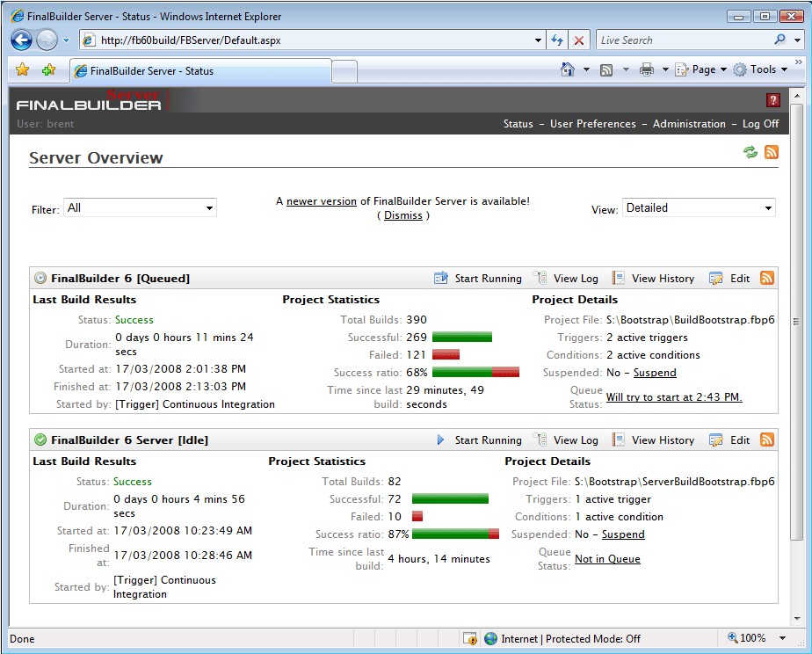This screenshot has height=654, width=812.
Task: Click the queued clock icon beside FinalBuilder 6
Action: click(x=40, y=278)
